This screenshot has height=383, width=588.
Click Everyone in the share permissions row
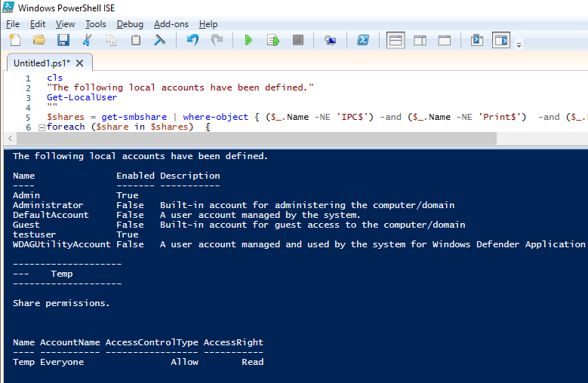pyautogui.click(x=62, y=362)
